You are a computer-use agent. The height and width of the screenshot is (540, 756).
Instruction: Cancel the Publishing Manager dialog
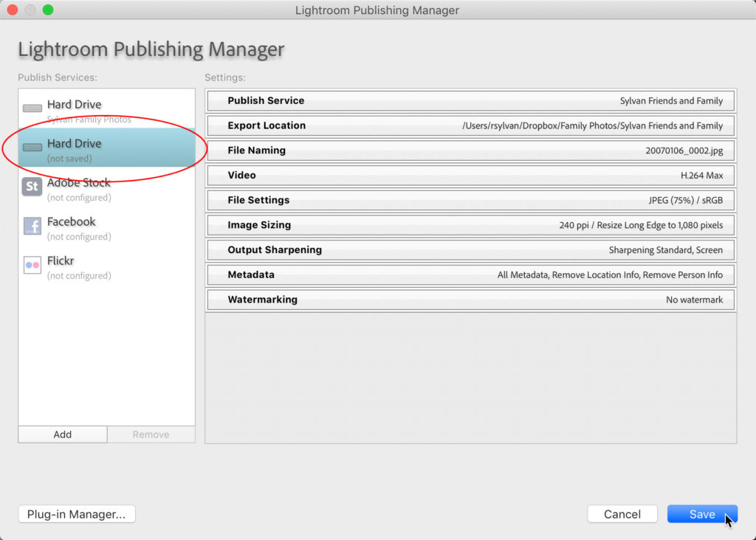[x=622, y=513]
